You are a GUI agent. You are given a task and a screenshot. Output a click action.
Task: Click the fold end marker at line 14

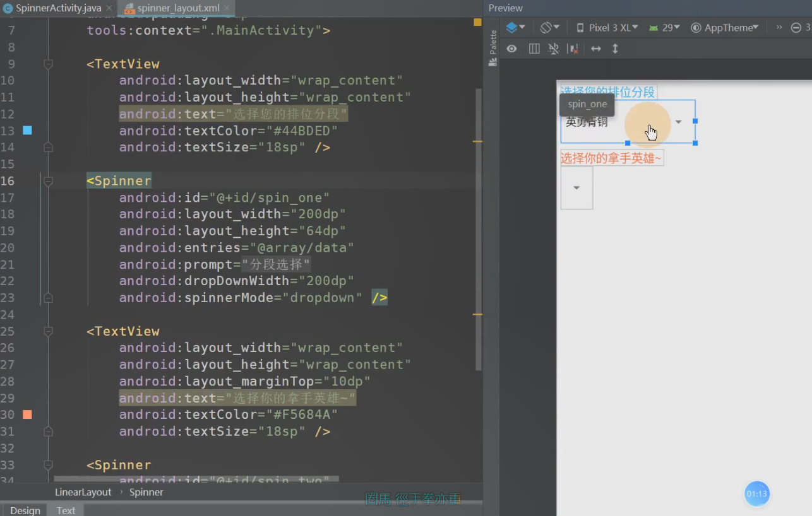(x=48, y=147)
